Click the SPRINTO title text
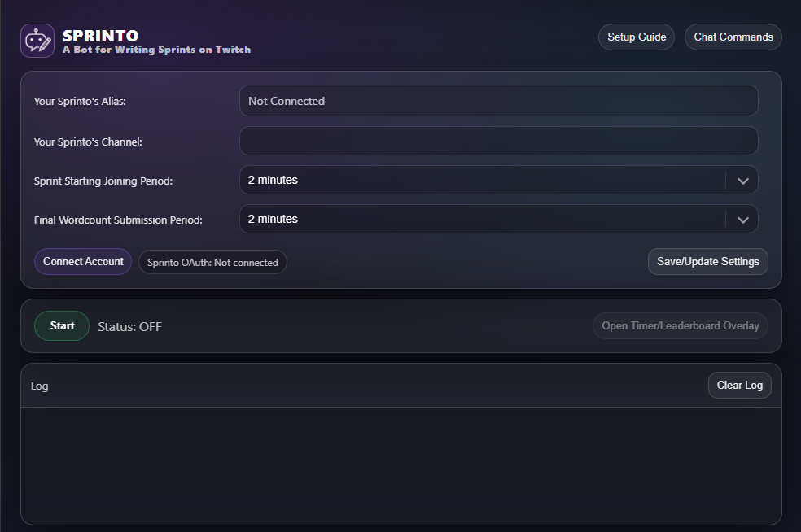The image size is (801, 532). tap(100, 36)
